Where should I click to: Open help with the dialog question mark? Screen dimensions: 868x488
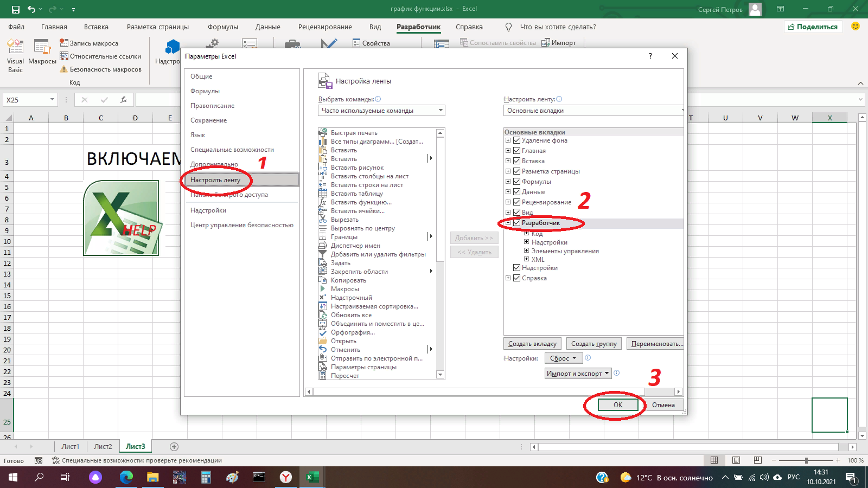(650, 56)
